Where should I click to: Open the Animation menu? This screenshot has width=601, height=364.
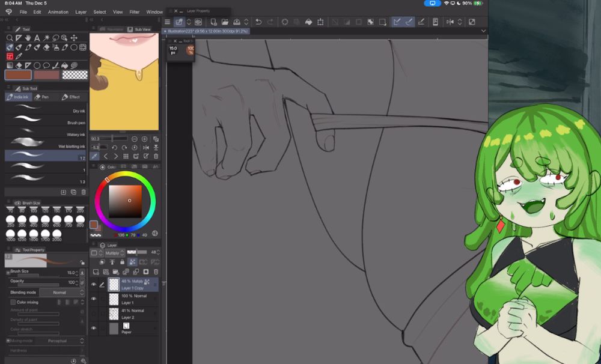click(x=58, y=12)
